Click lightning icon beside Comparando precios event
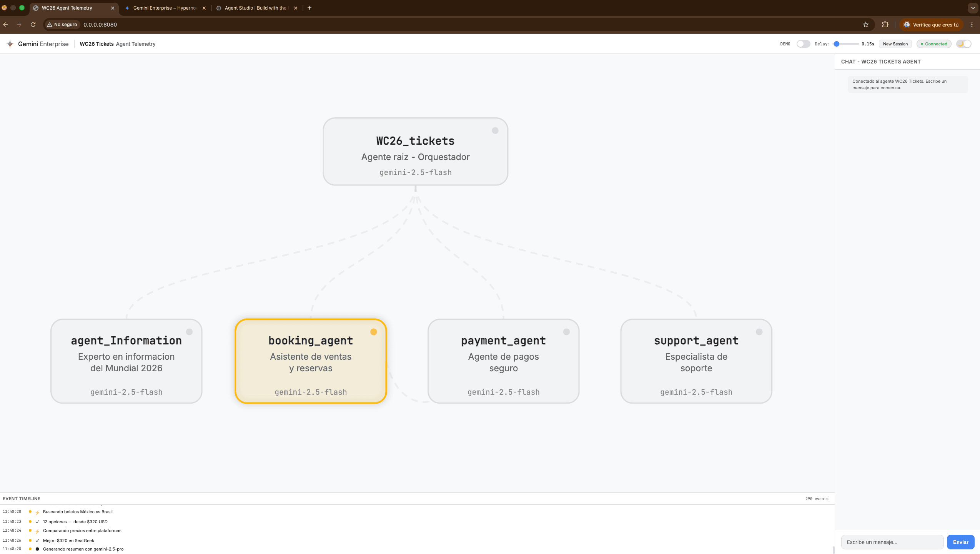980x554 pixels. tap(37, 531)
